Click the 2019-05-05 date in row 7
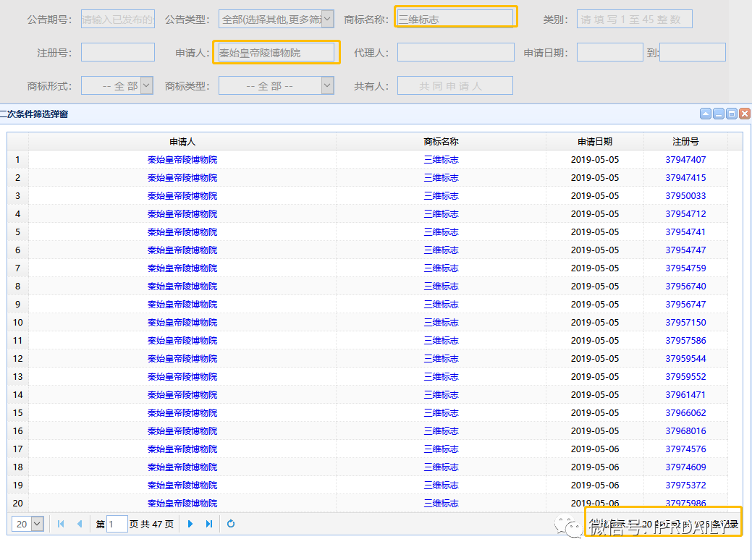Image resolution: width=752 pixels, height=560 pixels. [x=595, y=268]
